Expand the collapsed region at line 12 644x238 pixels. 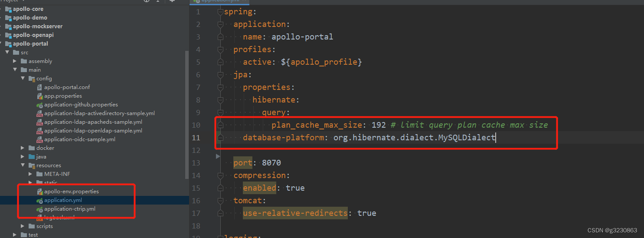point(219,155)
